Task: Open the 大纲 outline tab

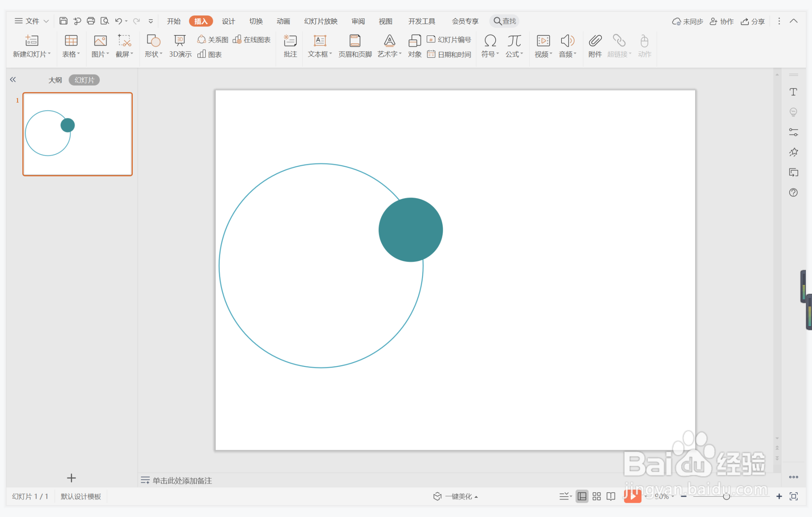Action: point(55,80)
